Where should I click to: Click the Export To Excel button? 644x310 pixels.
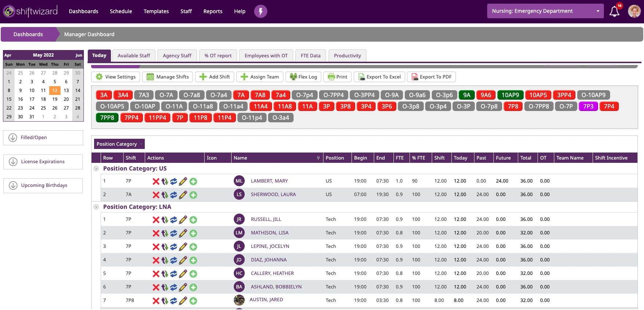point(379,77)
